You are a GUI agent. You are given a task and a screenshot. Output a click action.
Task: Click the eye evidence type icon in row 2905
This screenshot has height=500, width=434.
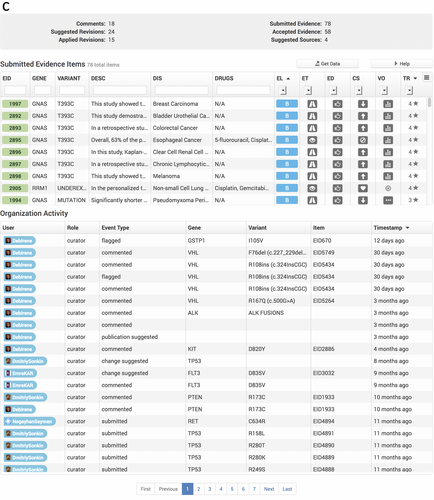click(x=312, y=188)
